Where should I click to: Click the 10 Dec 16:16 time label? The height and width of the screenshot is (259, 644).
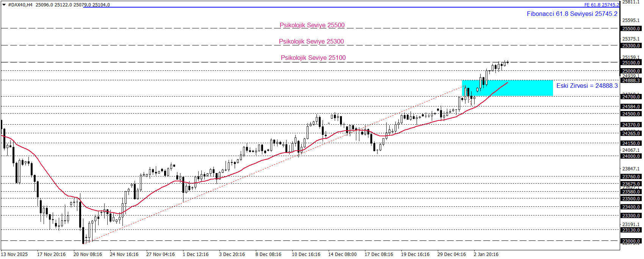click(x=306, y=254)
